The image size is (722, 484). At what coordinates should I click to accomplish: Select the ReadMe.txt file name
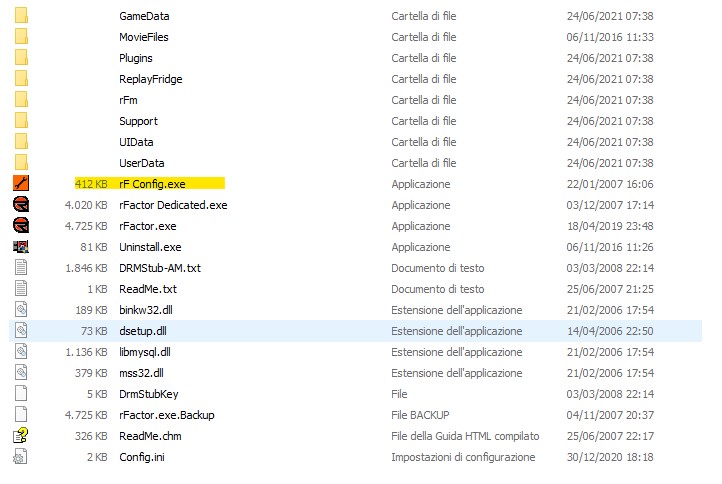coord(148,289)
